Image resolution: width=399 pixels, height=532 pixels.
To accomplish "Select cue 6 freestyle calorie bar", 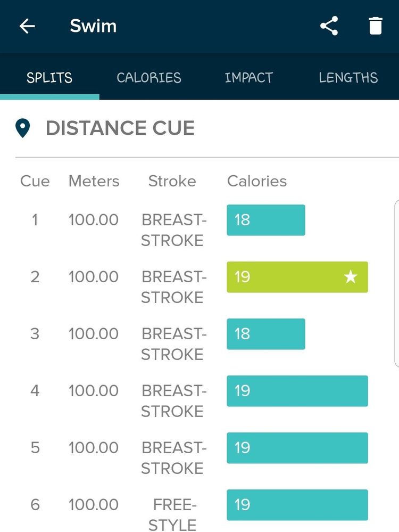I will (x=297, y=505).
